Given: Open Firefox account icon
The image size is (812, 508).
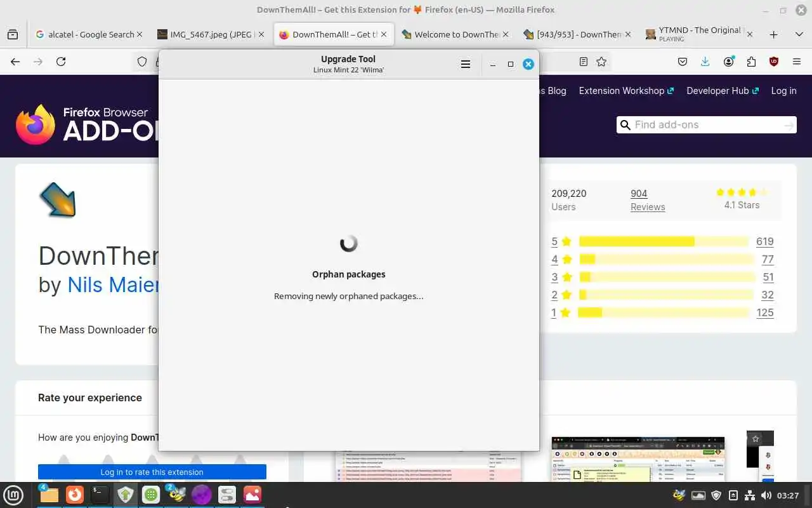Looking at the screenshot, I should pos(729,62).
